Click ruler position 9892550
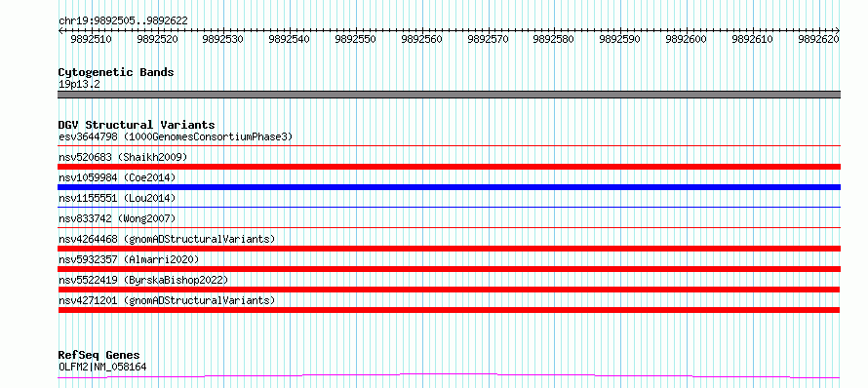 [356, 39]
